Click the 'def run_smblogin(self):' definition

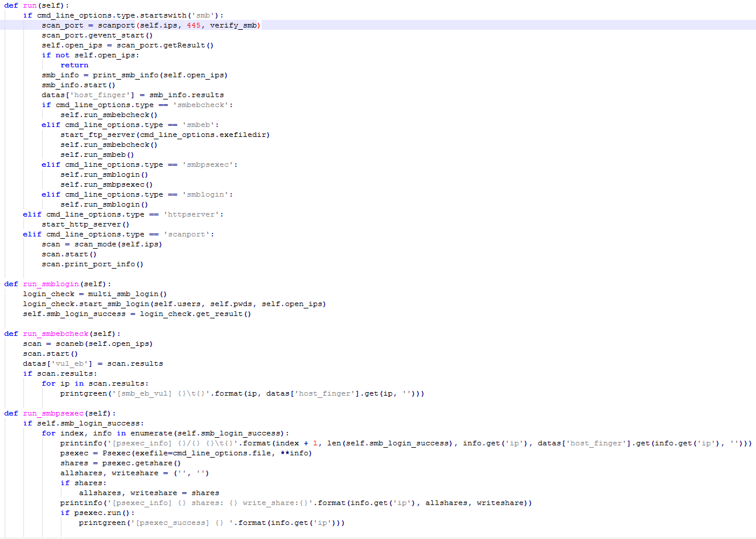click(58, 284)
